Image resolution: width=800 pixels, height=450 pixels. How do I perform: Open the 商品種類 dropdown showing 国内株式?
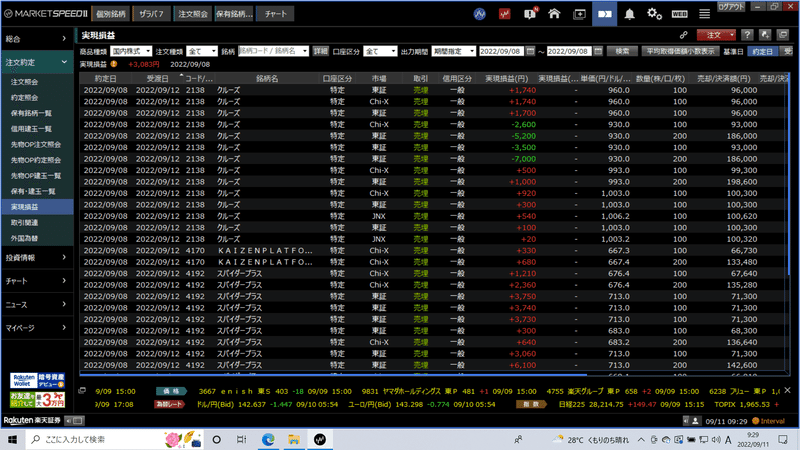click(131, 51)
